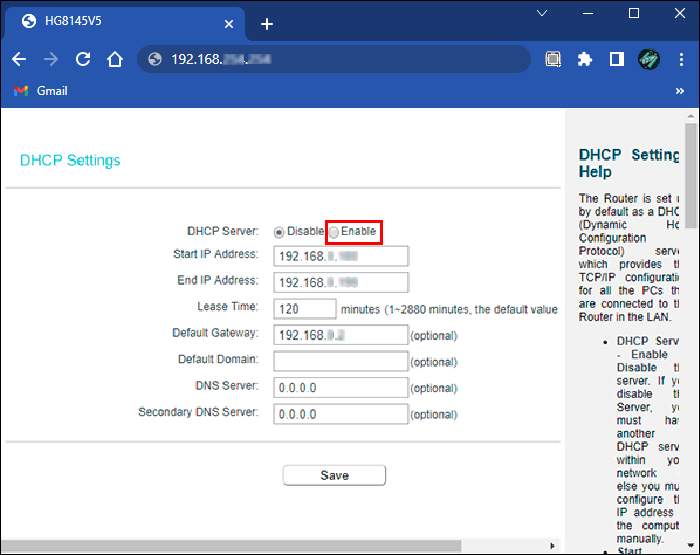
Task: Toggle the browser side panel icon
Action: 617,59
